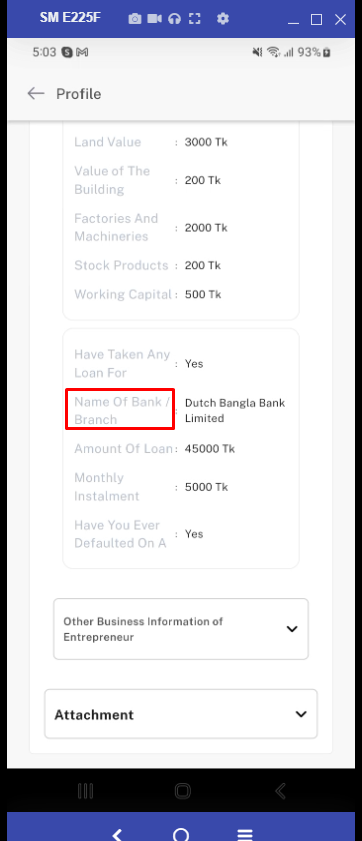Click the screenshot camera icon in title bar
This screenshot has height=841, width=362.
pyautogui.click(x=135, y=19)
